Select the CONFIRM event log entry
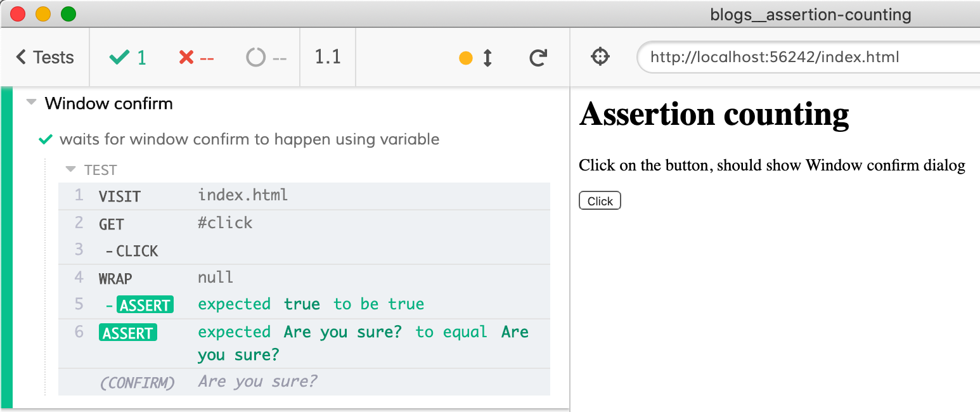The height and width of the screenshot is (412, 980). 304,382
